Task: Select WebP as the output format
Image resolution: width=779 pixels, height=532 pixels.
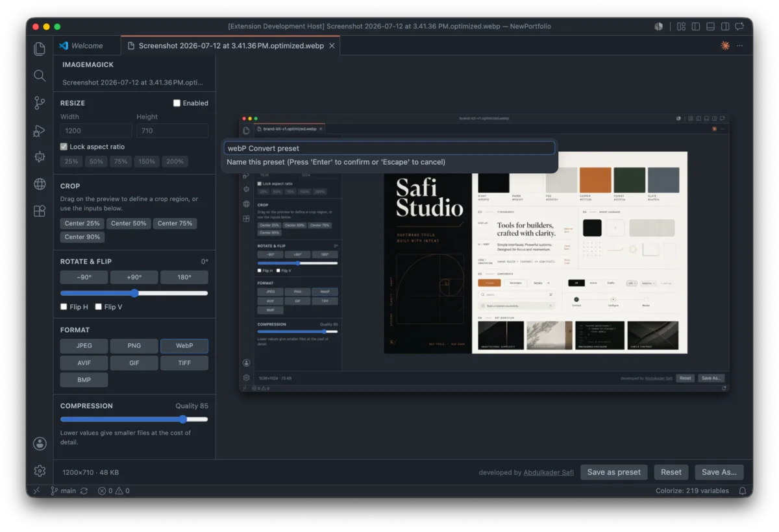Action: pos(184,346)
